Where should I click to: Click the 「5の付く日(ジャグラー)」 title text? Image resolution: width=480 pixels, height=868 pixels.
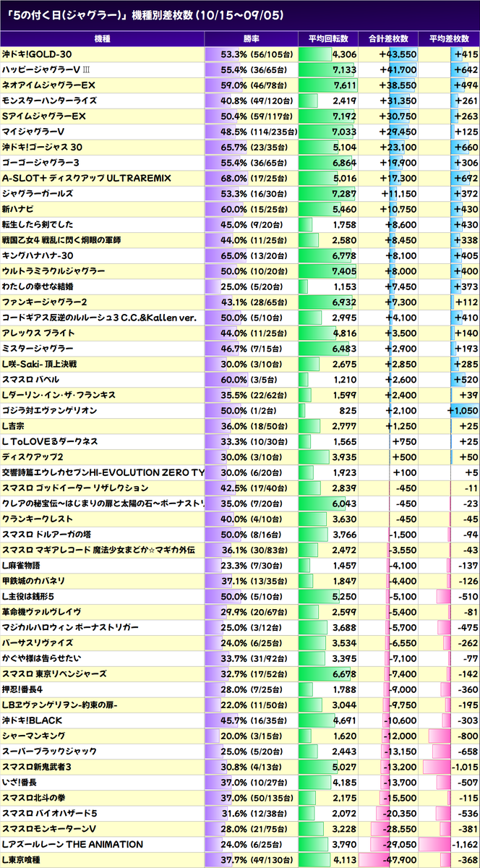67,15
